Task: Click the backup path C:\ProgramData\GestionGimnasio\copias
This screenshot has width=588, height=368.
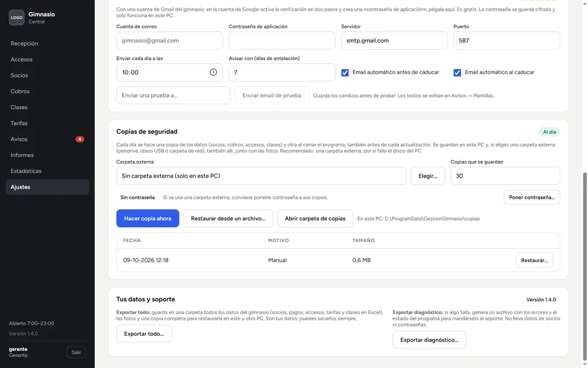Action: pos(432,219)
